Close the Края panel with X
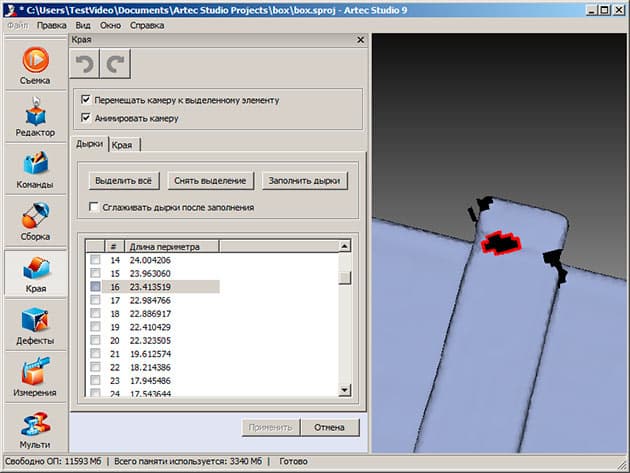Image resolution: width=630 pixels, height=473 pixels. (360, 40)
